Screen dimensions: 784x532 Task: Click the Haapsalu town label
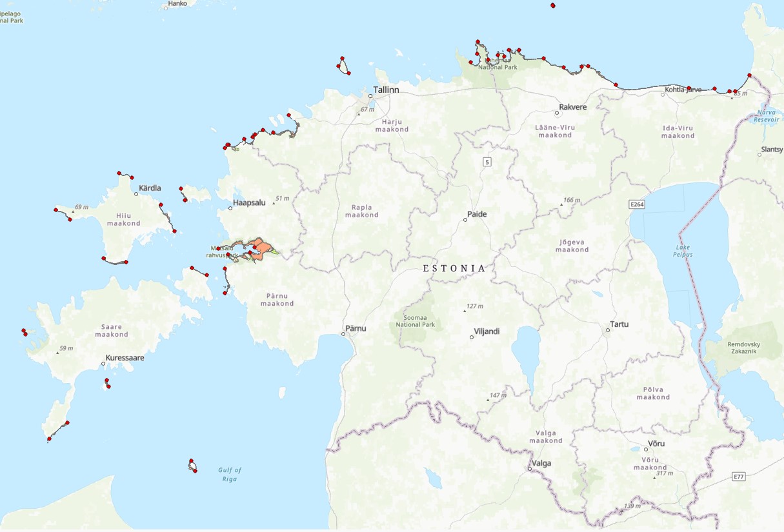point(249,202)
